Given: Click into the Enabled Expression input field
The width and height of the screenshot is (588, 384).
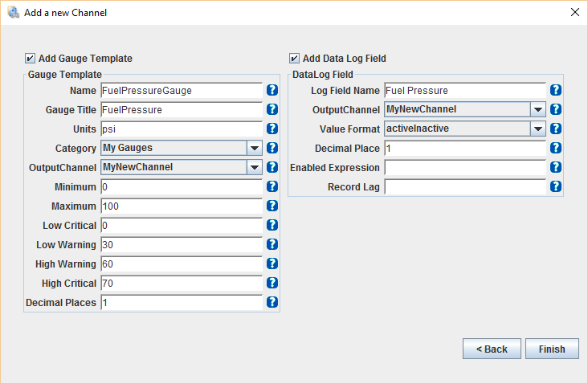Looking at the screenshot, I should coord(465,167).
